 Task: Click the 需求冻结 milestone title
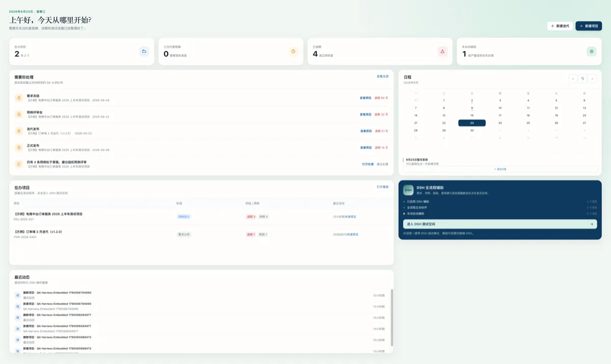pos(33,96)
